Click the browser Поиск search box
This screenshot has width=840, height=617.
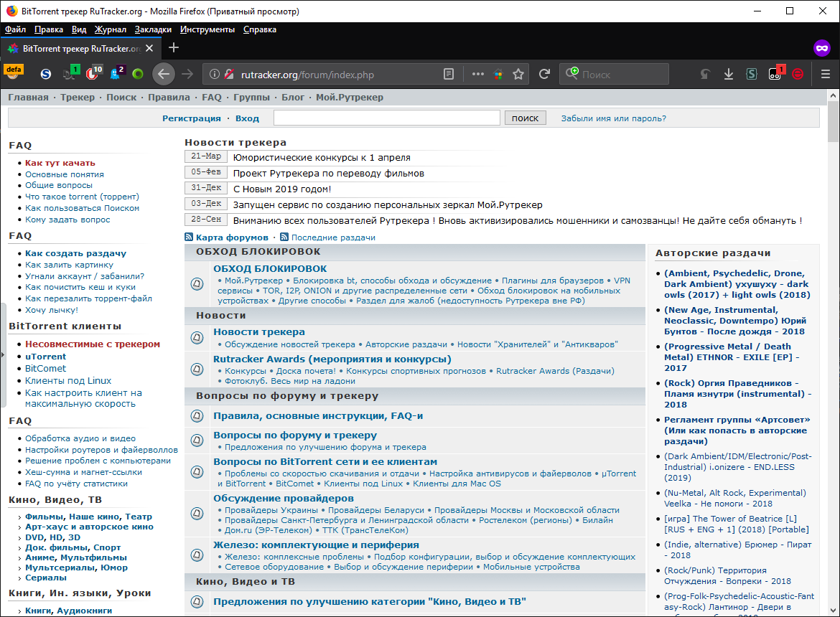click(x=614, y=74)
